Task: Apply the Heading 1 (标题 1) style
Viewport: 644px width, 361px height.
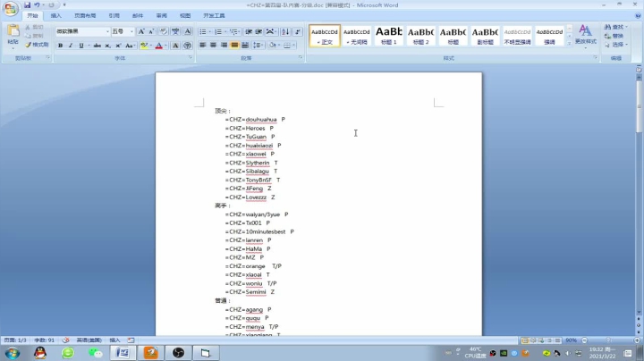Action: click(x=388, y=35)
